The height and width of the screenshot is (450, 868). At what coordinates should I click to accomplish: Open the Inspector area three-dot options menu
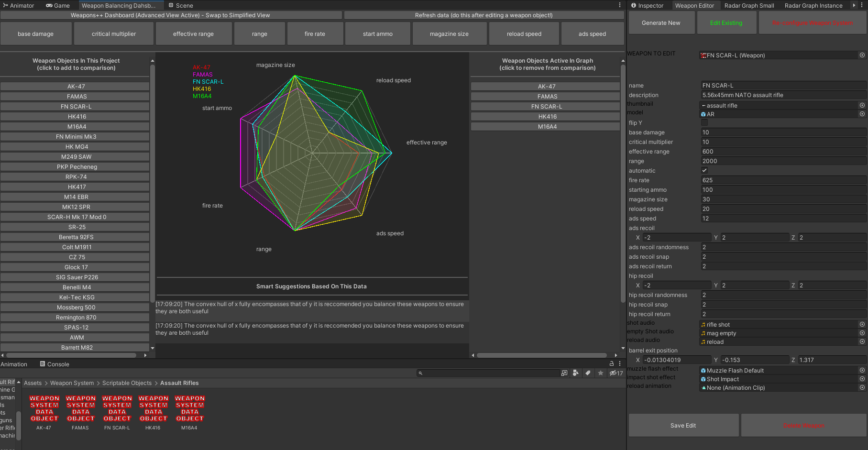tap(863, 5)
